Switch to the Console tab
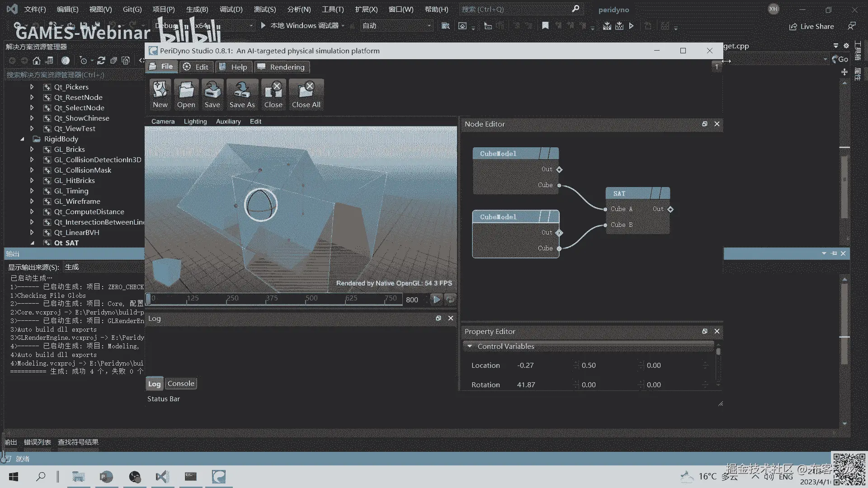The height and width of the screenshot is (488, 868). click(180, 384)
